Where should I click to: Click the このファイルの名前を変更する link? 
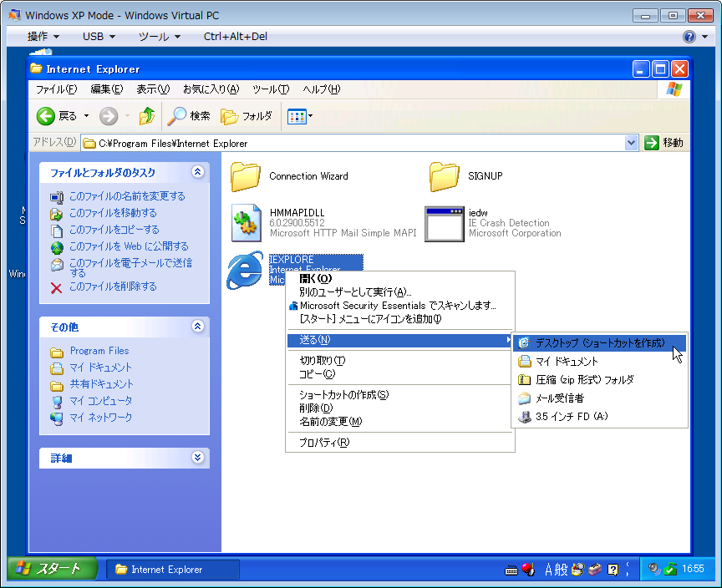(127, 196)
